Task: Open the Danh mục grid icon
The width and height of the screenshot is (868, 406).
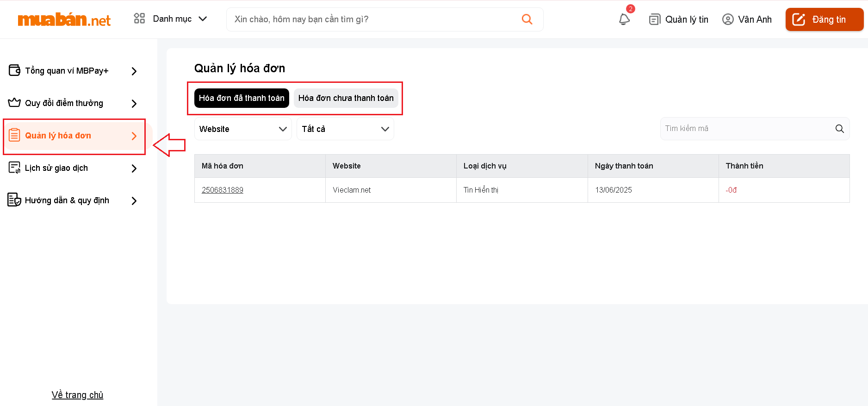Action: point(139,19)
